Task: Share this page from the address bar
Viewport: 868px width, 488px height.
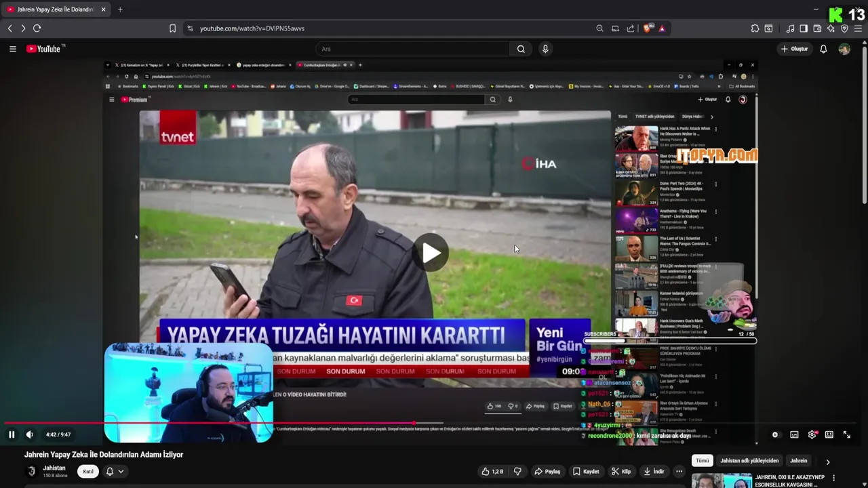Action: [x=631, y=28]
